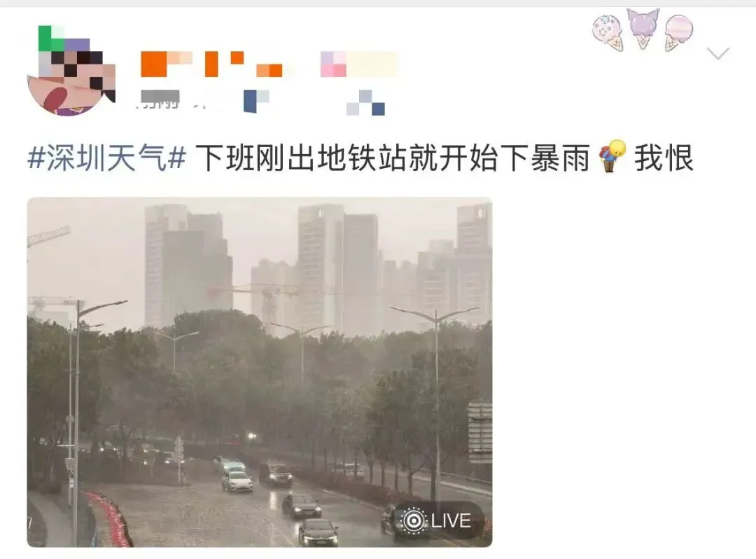Open the orange pixelated username profile

pos(211,64)
